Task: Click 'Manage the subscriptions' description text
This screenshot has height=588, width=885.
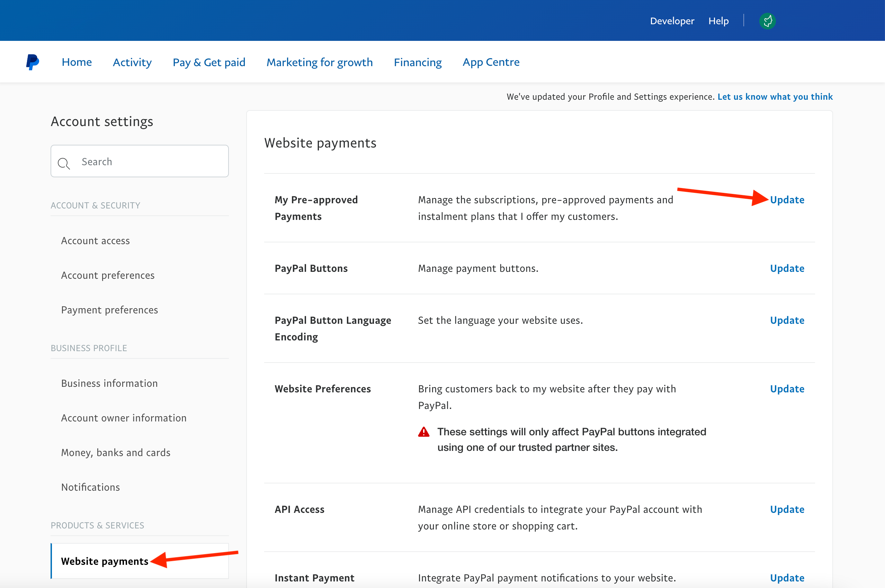Action: (545, 208)
